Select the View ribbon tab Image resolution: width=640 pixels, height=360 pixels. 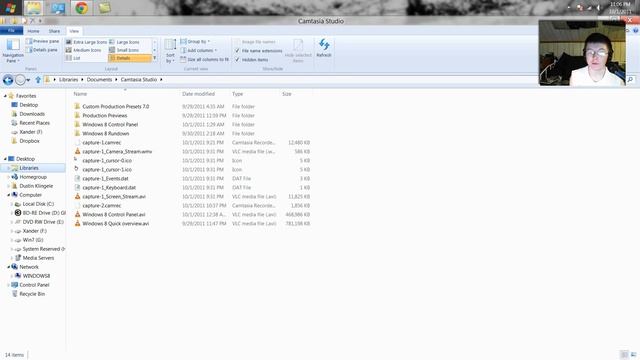pyautogui.click(x=74, y=31)
